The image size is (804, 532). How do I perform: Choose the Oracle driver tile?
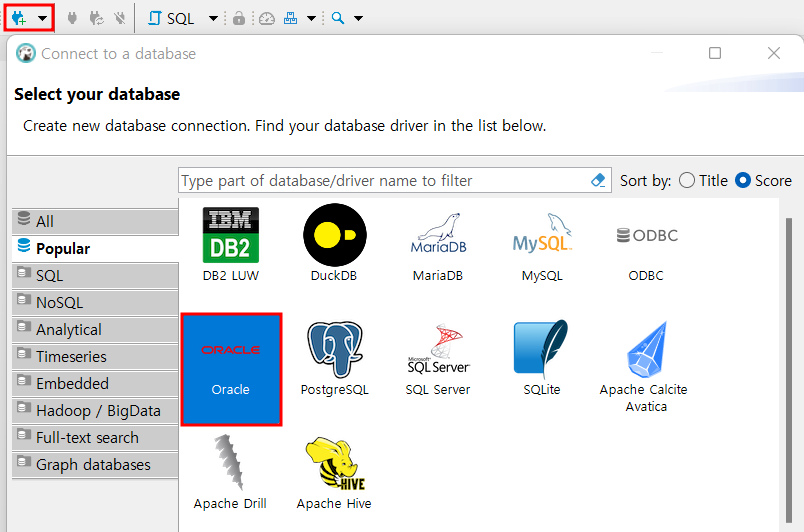pyautogui.click(x=231, y=369)
